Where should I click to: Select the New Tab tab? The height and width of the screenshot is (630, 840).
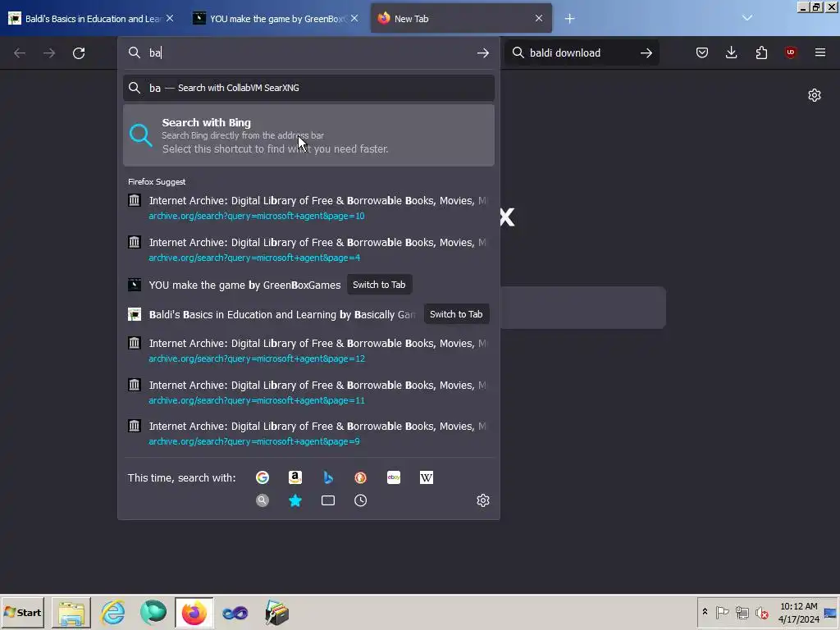[461, 19]
